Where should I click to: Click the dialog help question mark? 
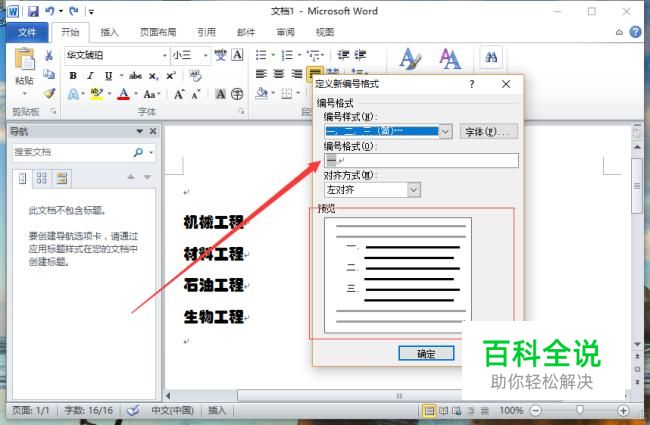tap(472, 84)
